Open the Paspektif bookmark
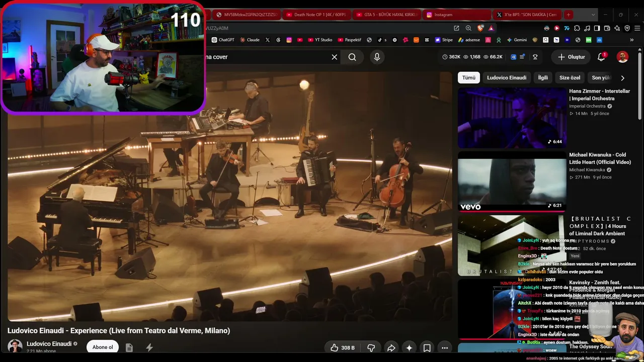Viewport: 644px width, 362px height. tap(349, 40)
